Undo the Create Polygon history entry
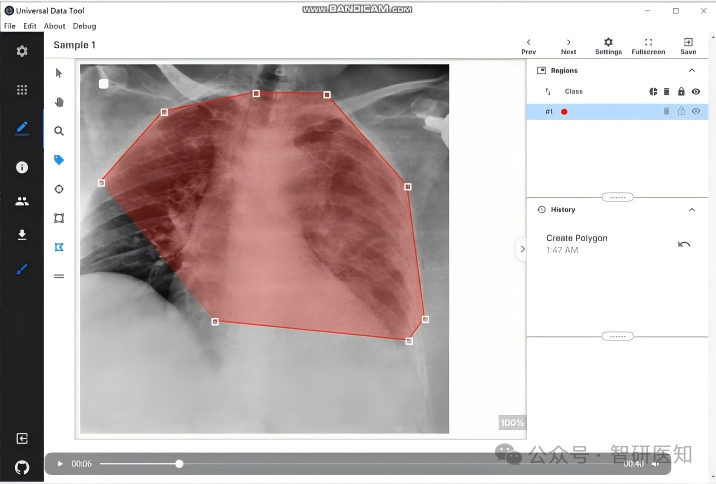The image size is (716, 484). [x=684, y=244]
